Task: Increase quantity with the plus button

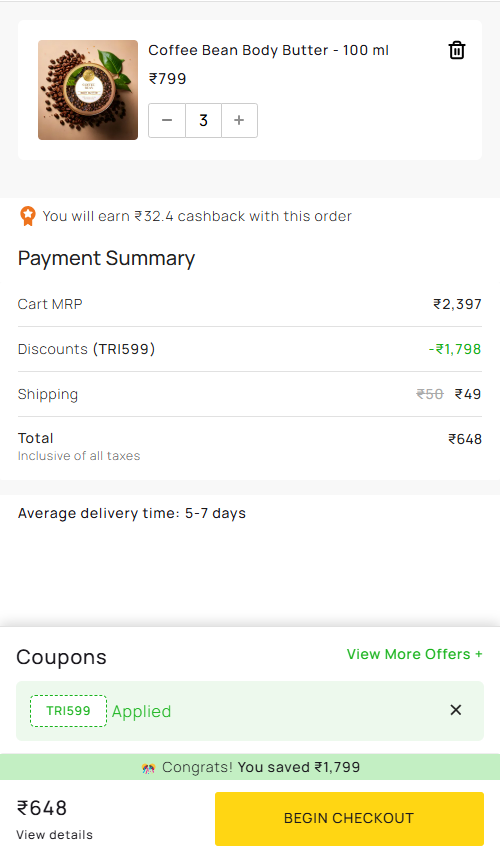Action: pyautogui.click(x=239, y=120)
